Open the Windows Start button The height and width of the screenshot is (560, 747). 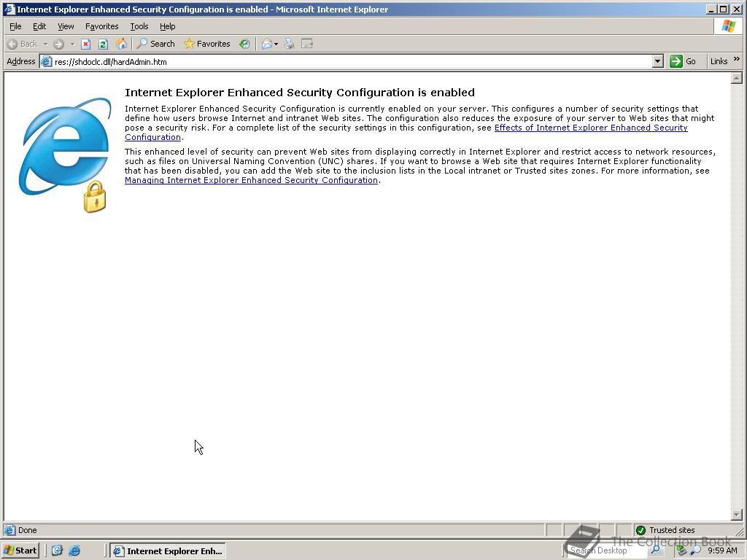[x=20, y=551]
